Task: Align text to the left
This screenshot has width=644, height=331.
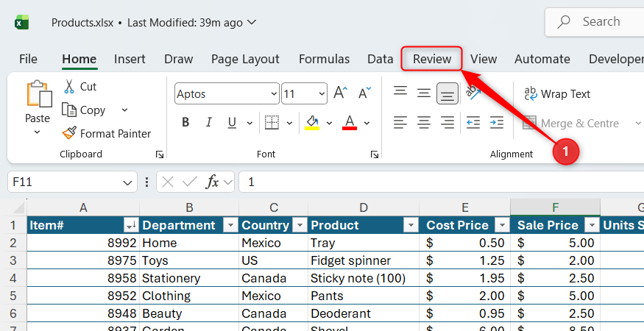Action: tap(400, 122)
